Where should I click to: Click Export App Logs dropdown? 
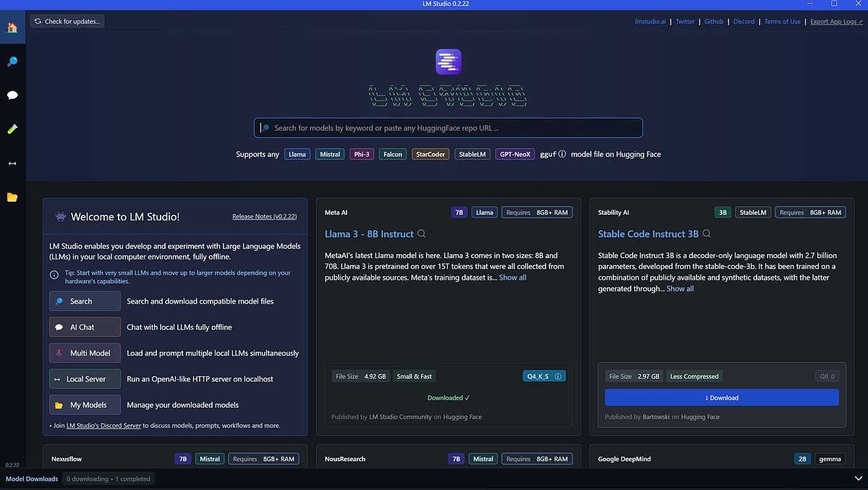pos(837,22)
